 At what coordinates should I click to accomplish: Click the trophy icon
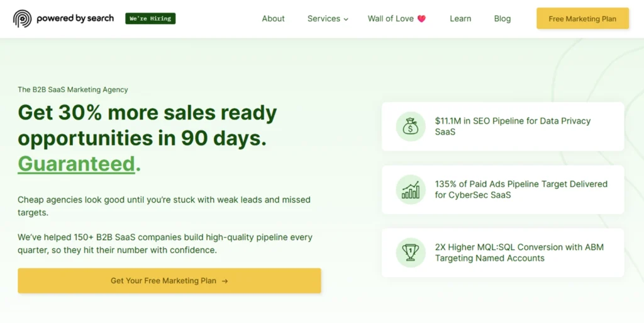tap(411, 252)
